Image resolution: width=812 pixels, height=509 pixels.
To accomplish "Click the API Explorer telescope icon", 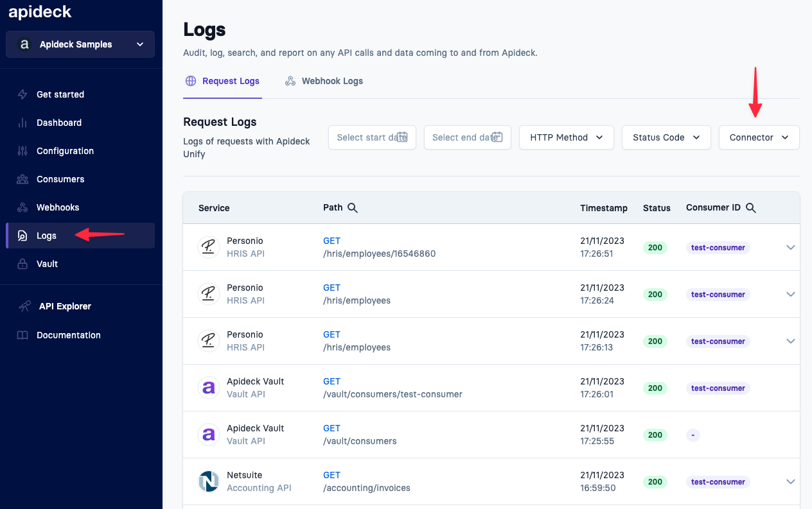I will (x=24, y=306).
